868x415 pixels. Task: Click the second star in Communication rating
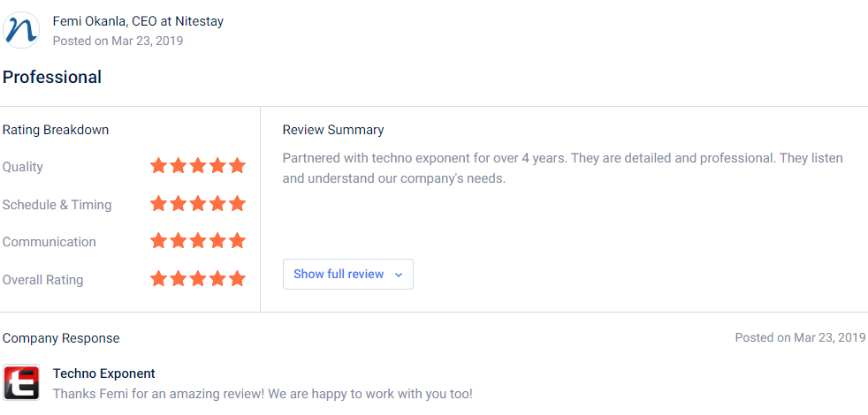point(179,241)
